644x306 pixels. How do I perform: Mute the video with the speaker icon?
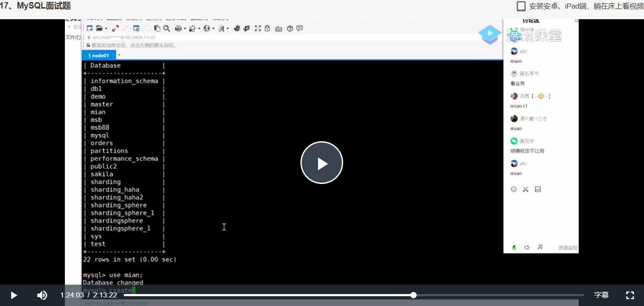[x=42, y=295]
